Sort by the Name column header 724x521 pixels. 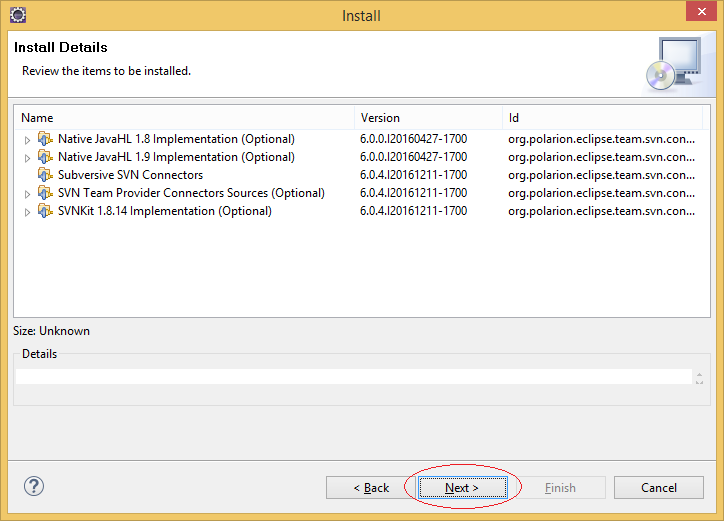tap(184, 118)
